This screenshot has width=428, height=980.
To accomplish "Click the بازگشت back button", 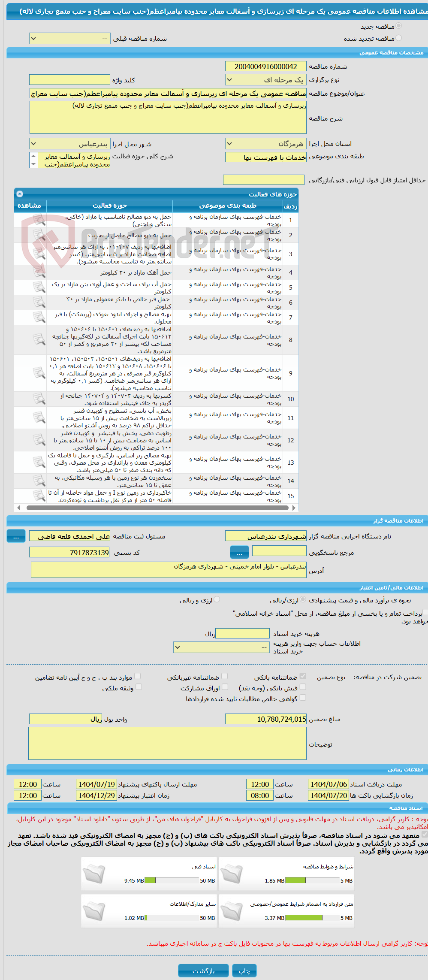I will tap(204, 971).
